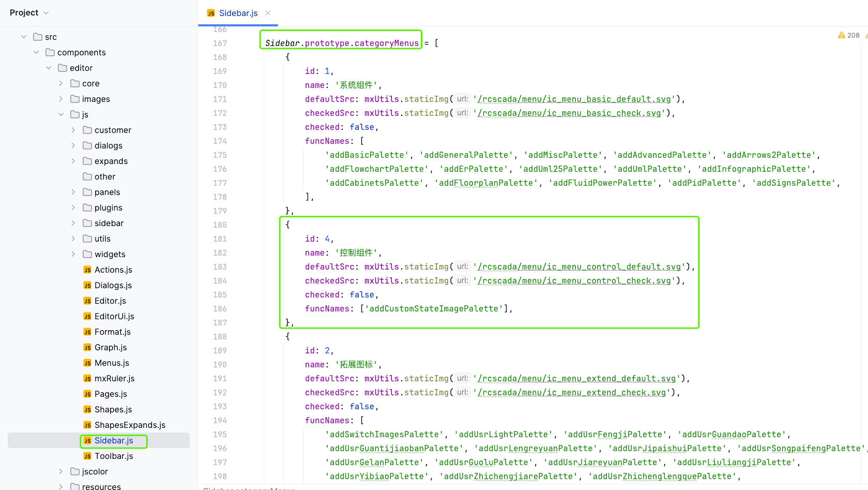Collapse the src folder
This screenshot has height=490, width=868.
[24, 37]
